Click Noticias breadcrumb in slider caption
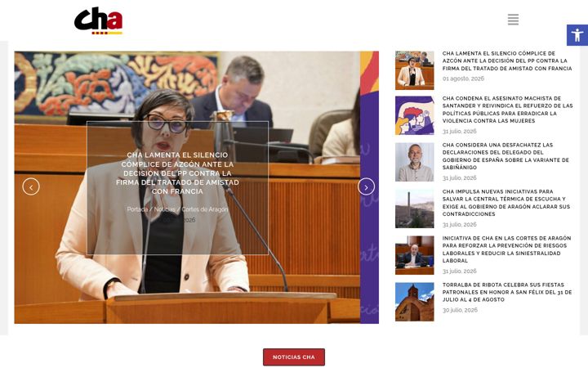This screenshot has width=588, height=368. point(165,209)
